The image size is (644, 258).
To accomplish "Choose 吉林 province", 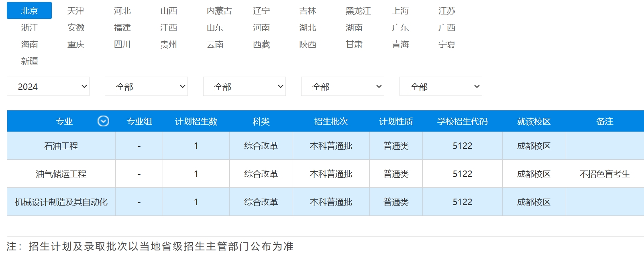I will (308, 10).
